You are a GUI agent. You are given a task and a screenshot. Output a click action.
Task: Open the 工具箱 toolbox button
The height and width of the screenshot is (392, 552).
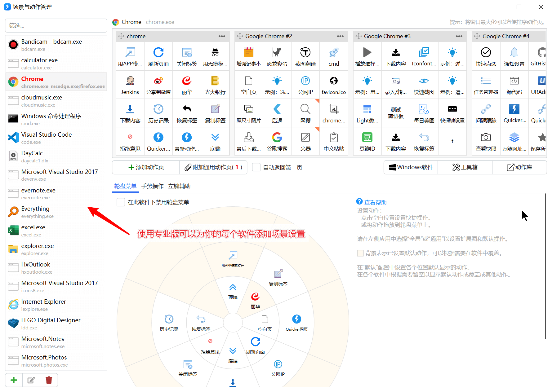465,167
